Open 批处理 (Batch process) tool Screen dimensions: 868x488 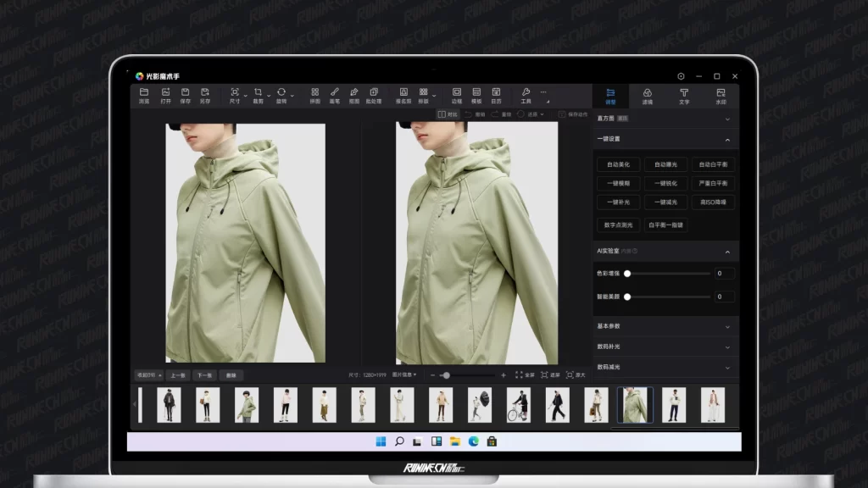coord(374,92)
